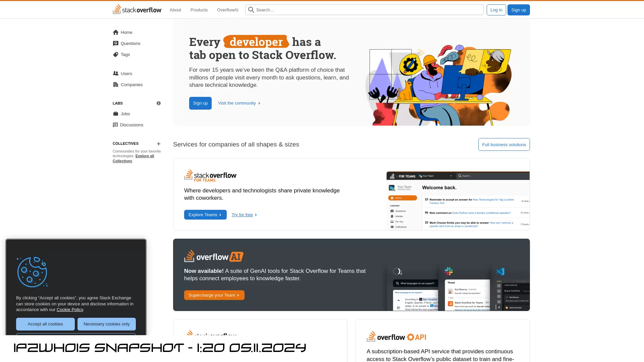Click the Discussions sidebar icon
The height and width of the screenshot is (362, 644).
click(x=115, y=124)
